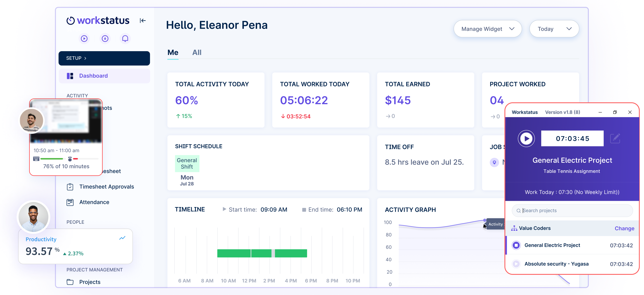
Task: Click the blurred screenshot thumbnail
Action: (x=66, y=121)
